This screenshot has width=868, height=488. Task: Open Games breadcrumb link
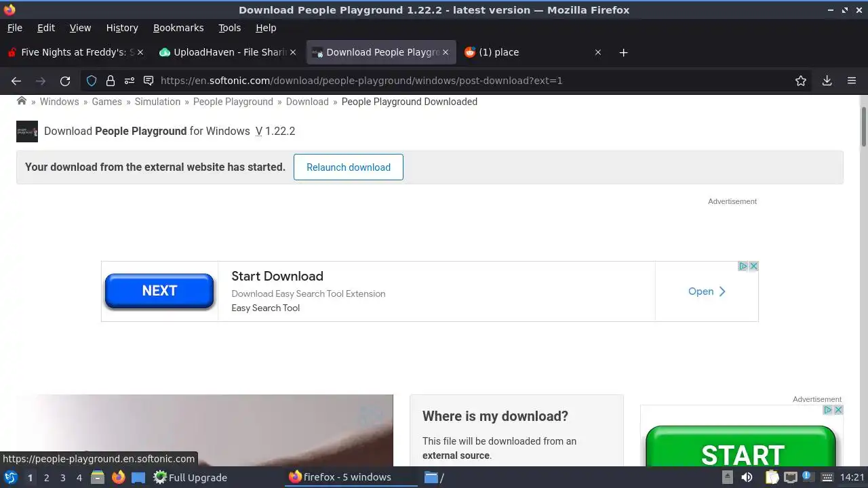(x=107, y=102)
